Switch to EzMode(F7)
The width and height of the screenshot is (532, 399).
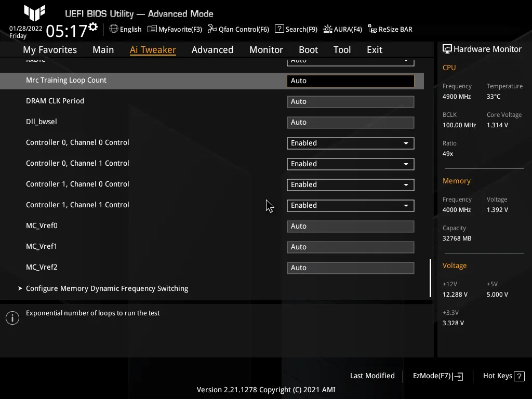pos(437,376)
